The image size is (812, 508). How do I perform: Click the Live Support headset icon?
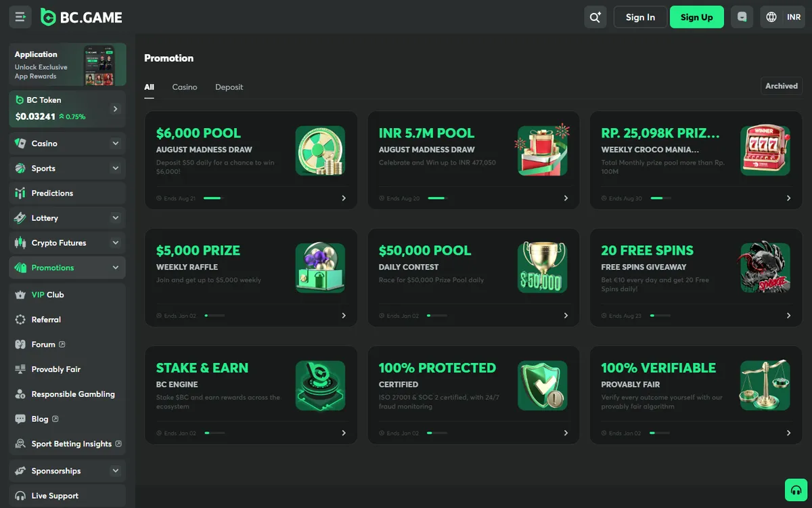coord(20,496)
